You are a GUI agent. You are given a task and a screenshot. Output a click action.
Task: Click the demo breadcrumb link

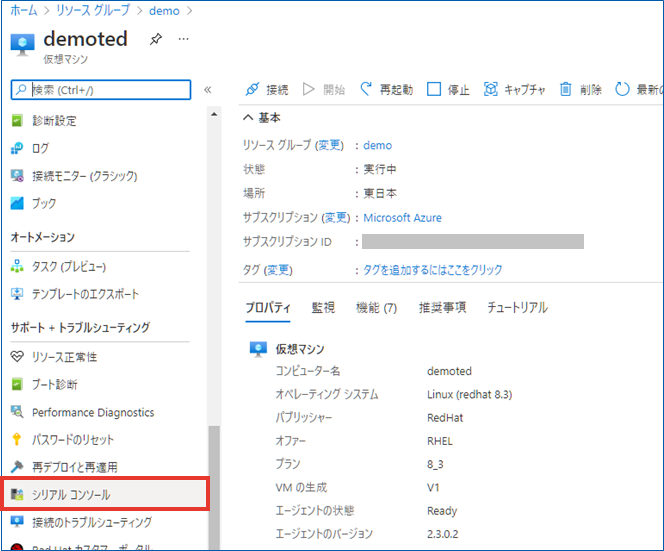pyautogui.click(x=164, y=11)
